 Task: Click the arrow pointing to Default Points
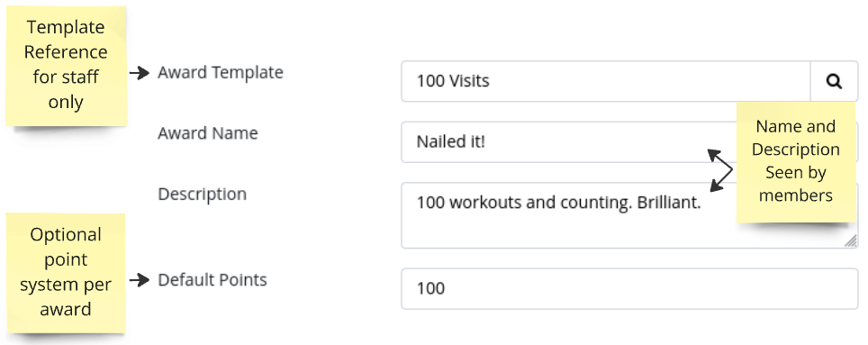pyautogui.click(x=140, y=280)
